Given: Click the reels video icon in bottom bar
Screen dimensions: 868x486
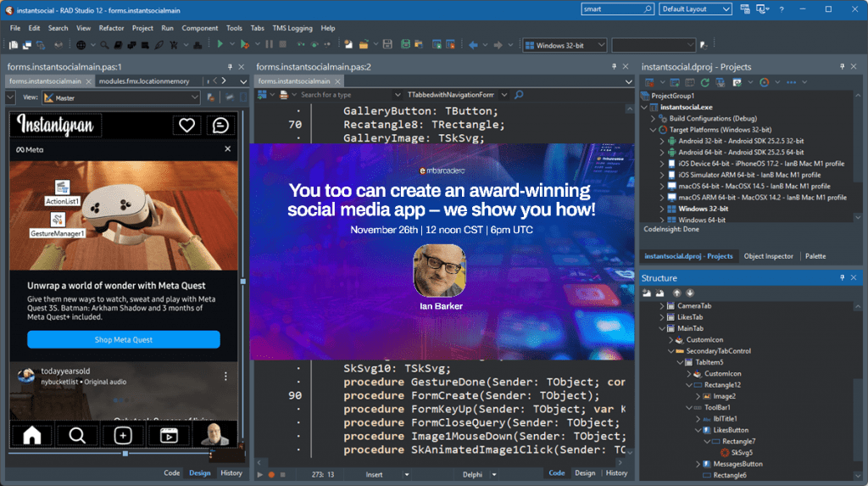Looking at the screenshot, I should pyautogui.click(x=169, y=436).
